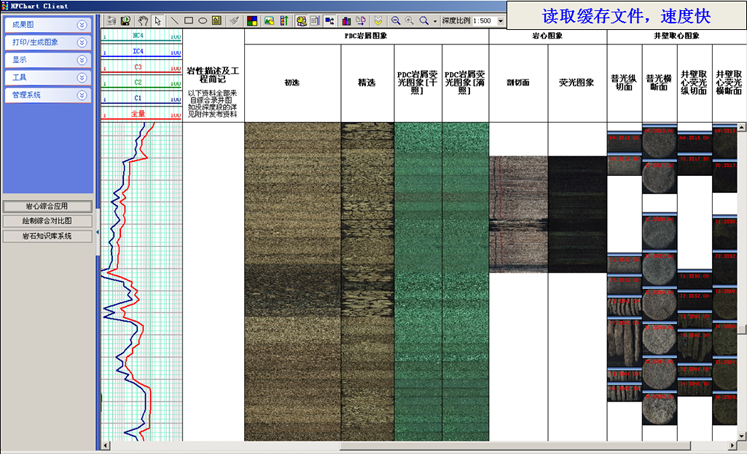Click the 岩石知识库系统 button

coord(47,237)
